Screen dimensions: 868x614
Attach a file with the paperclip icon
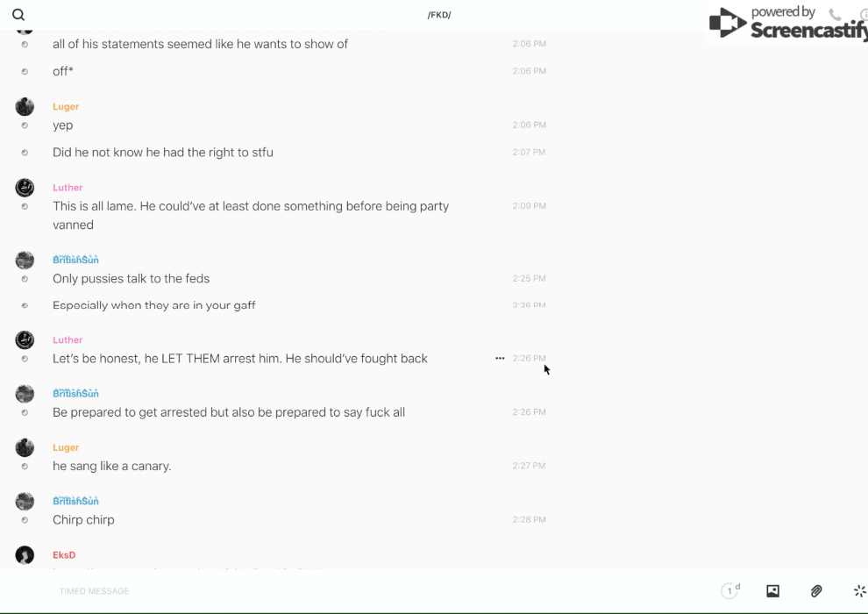pyautogui.click(x=816, y=591)
